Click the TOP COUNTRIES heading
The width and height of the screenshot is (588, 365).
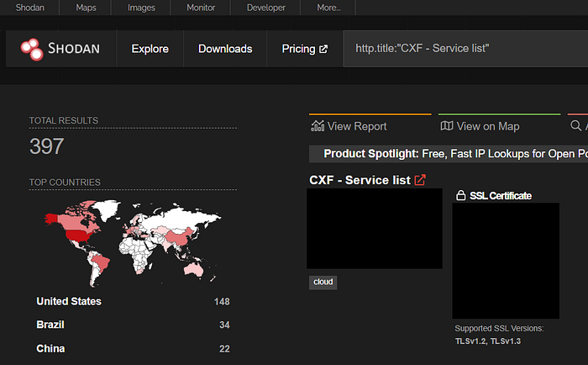click(x=65, y=182)
